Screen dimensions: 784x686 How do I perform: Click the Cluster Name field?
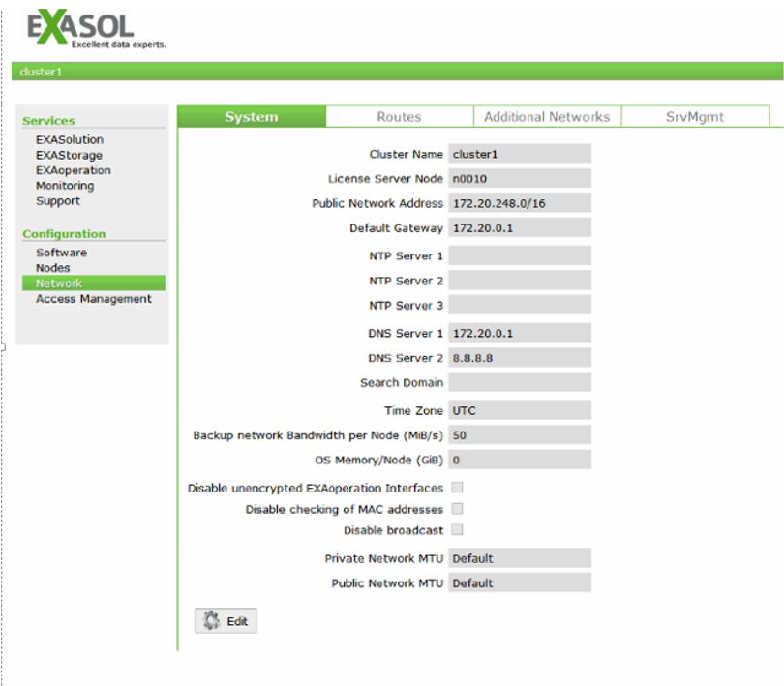point(520,154)
